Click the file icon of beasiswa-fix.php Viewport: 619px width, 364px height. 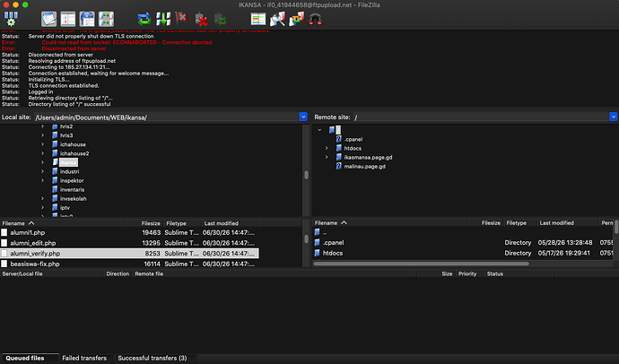click(4, 264)
